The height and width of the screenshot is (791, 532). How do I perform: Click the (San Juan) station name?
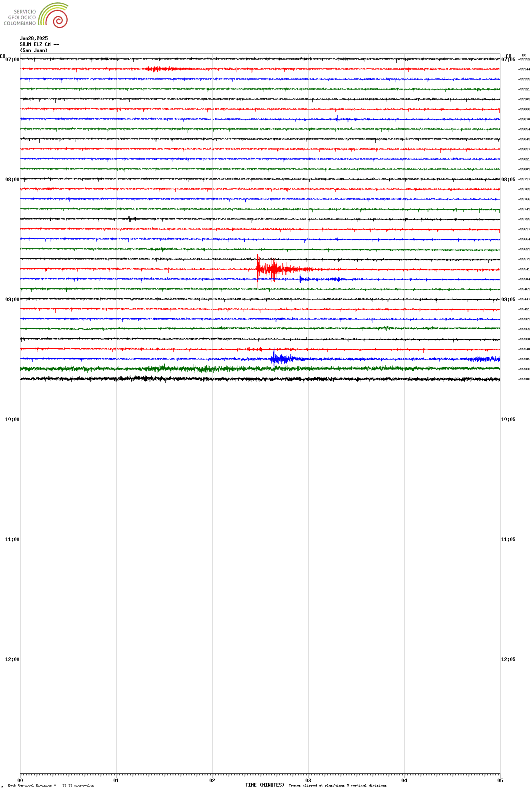tap(34, 50)
